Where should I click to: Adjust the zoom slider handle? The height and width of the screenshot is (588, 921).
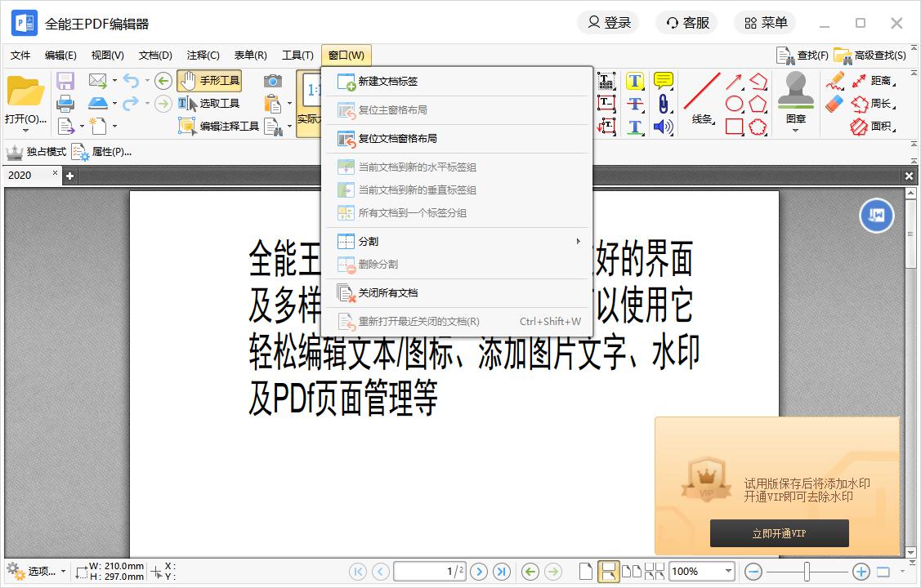(807, 572)
